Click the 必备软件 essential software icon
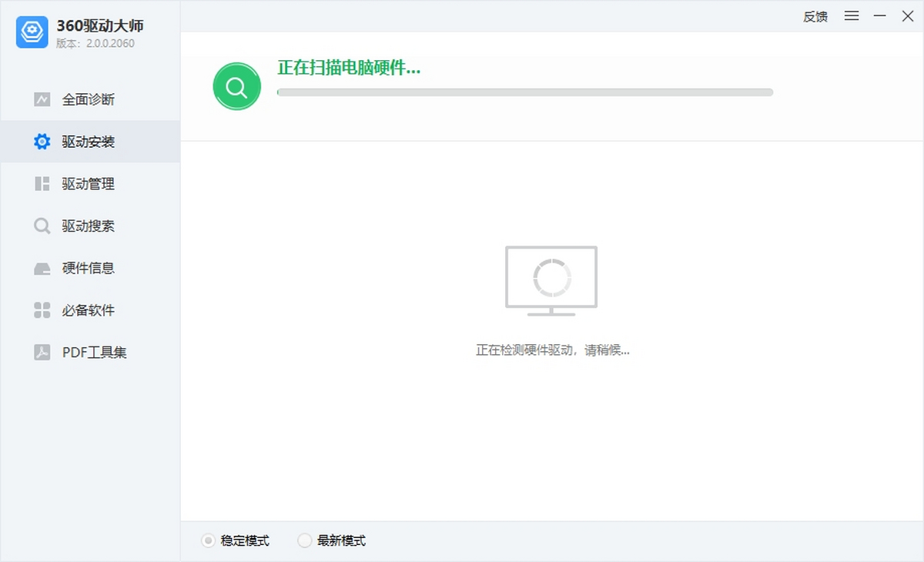924x562 pixels. pos(42,310)
